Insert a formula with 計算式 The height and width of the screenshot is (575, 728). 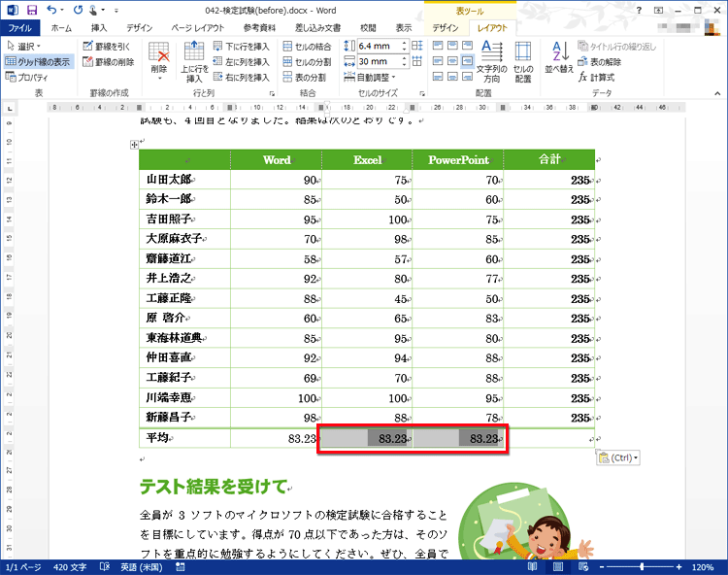pyautogui.click(x=597, y=77)
